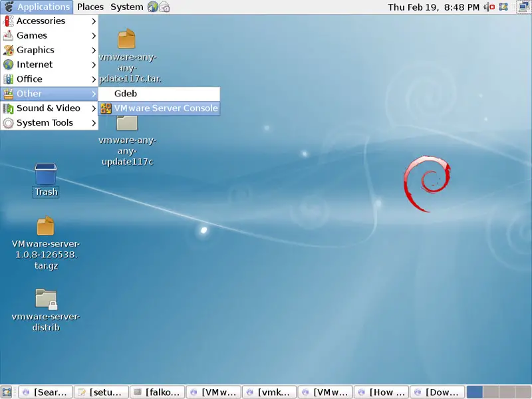The height and width of the screenshot is (399, 532).
Task: Launch VMware Server Console from Other submenu
Action: pyautogui.click(x=159, y=108)
